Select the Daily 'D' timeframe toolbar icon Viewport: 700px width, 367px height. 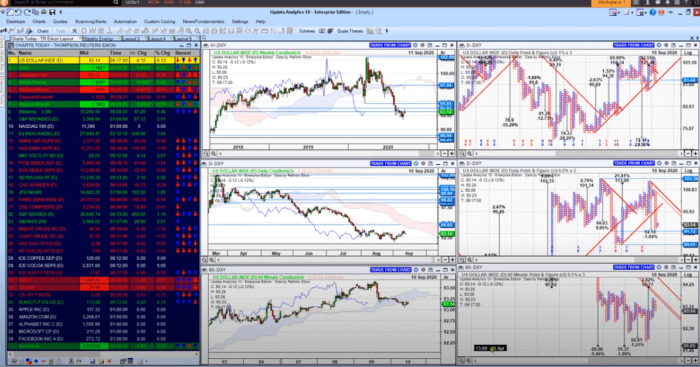[84, 31]
